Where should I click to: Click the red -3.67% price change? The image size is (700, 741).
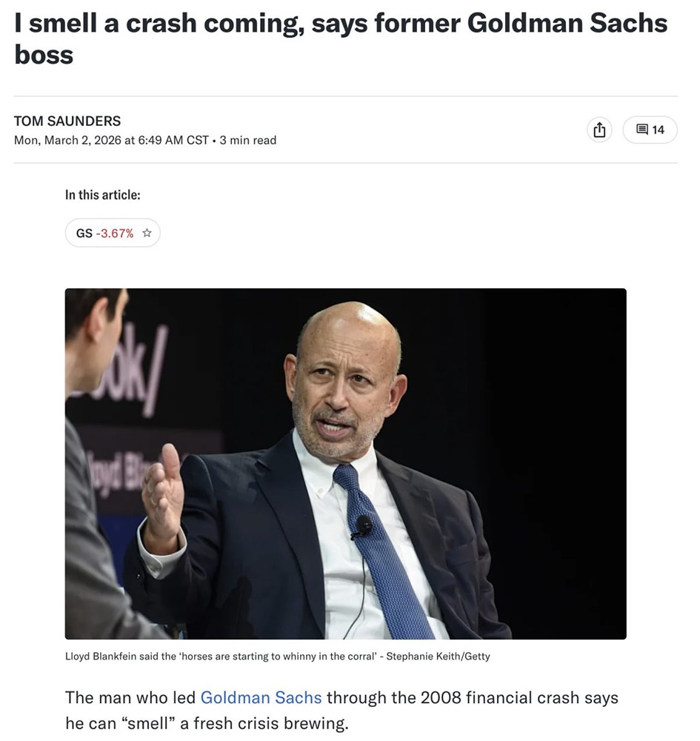(116, 232)
